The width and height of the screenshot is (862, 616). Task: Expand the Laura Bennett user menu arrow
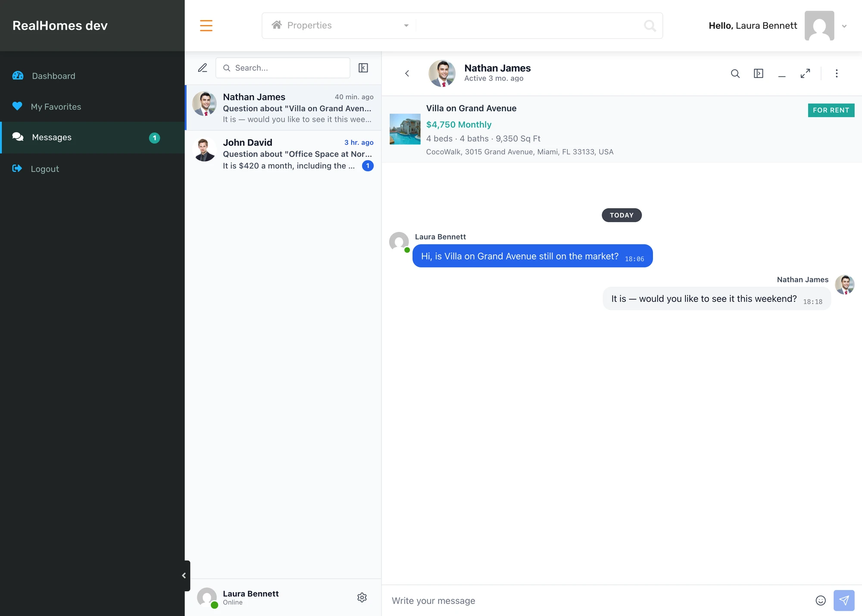(x=844, y=26)
